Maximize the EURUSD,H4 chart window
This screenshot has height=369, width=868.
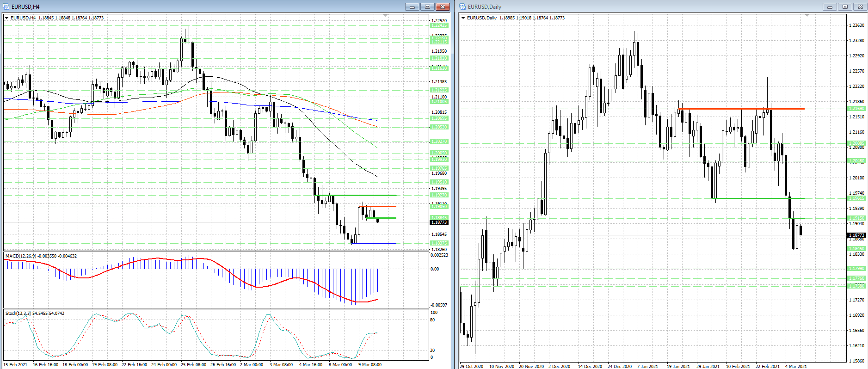(x=427, y=6)
